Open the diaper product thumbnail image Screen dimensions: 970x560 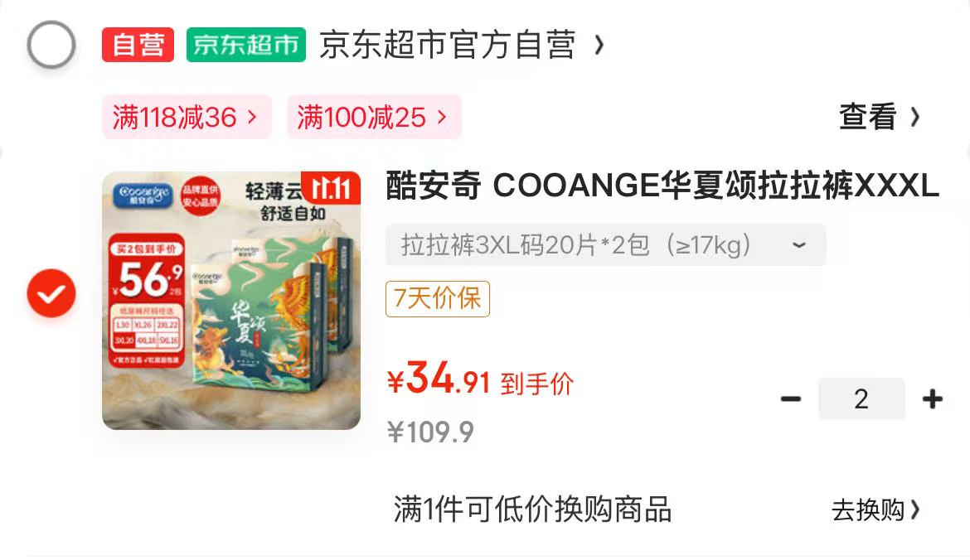[231, 301]
